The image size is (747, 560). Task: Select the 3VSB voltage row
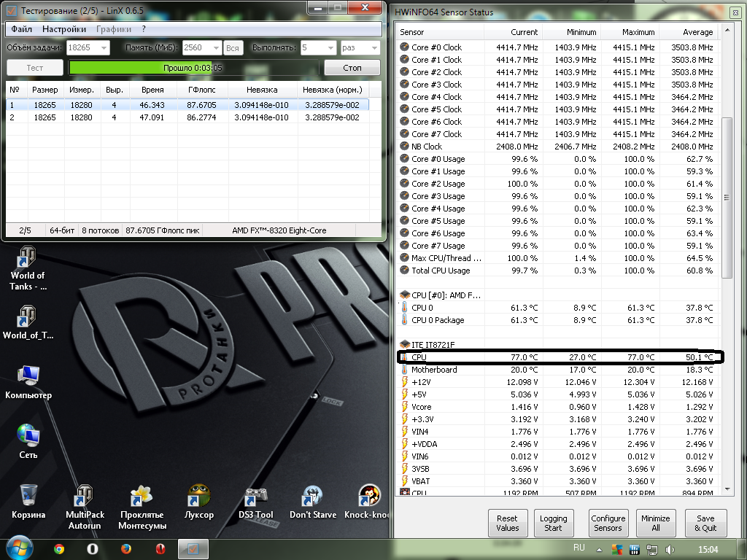pos(557,469)
